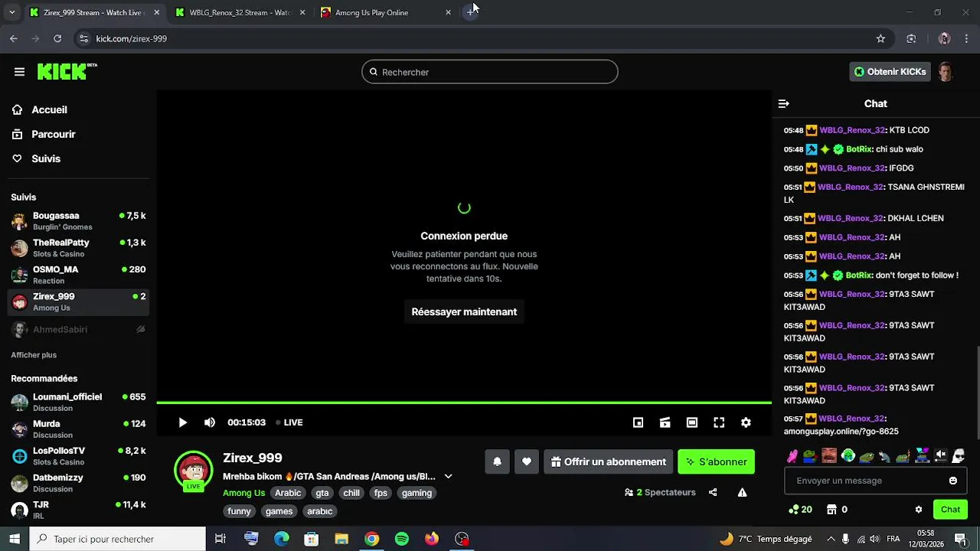Open the emoji picker smiley icon
Image resolution: width=980 pixels, height=551 pixels.
pyautogui.click(x=953, y=481)
